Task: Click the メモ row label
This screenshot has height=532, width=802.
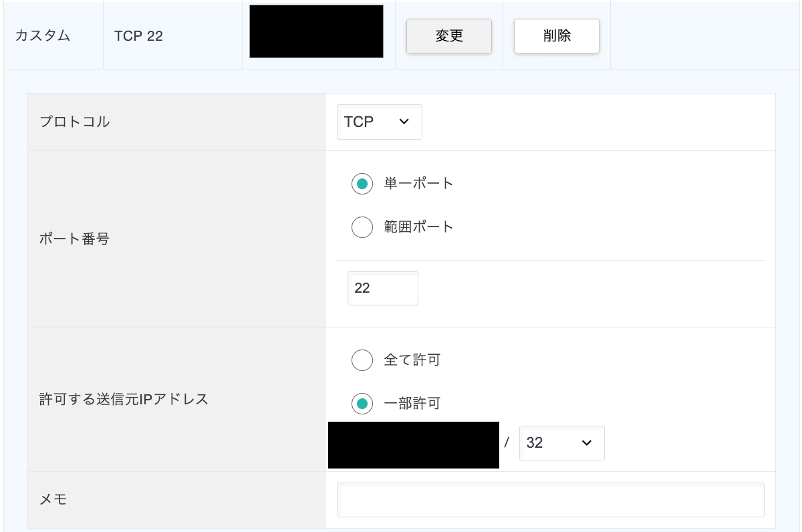Action: click(53, 500)
